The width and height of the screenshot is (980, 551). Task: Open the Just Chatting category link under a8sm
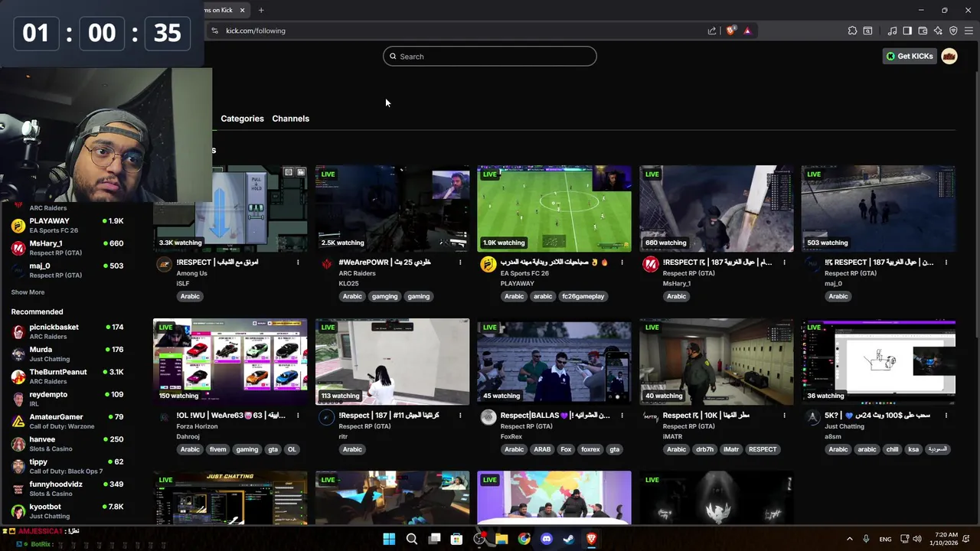pyautogui.click(x=844, y=426)
